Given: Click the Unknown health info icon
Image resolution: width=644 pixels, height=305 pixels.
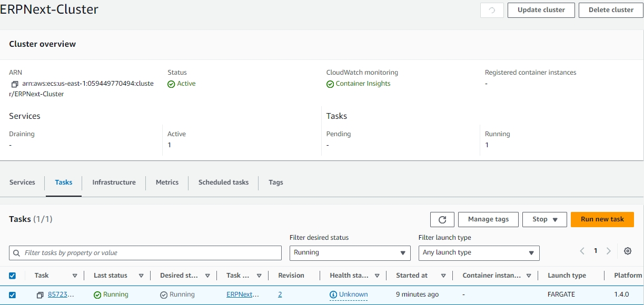Looking at the screenshot, I should 333,295.
